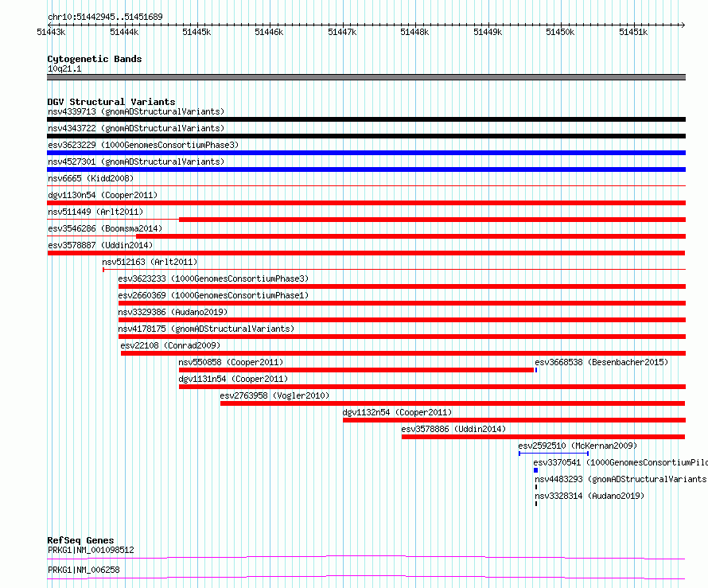
Task: Click esv3578887 (Uddin2014) label
Action: 100,245
